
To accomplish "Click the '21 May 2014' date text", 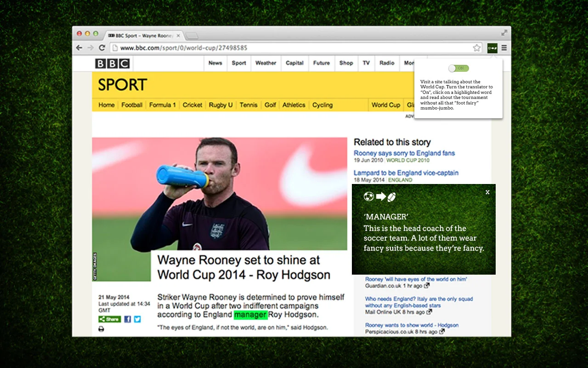I will pyautogui.click(x=114, y=297).
